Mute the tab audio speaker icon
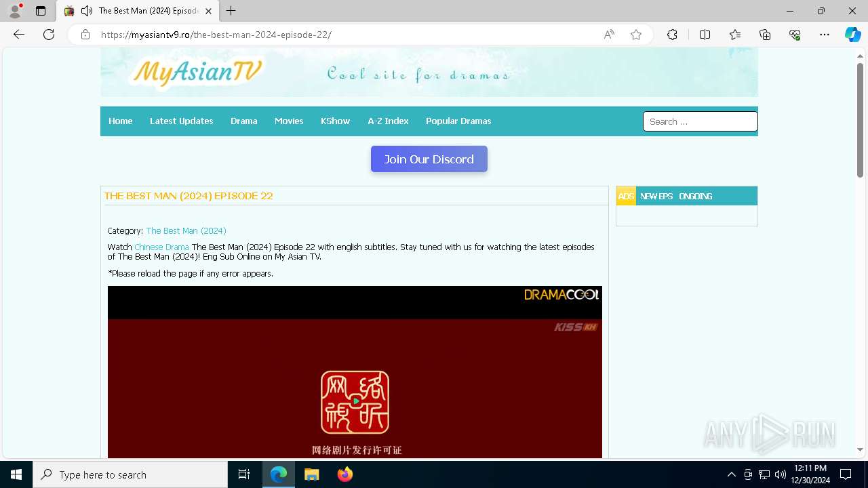Image resolution: width=868 pixels, height=488 pixels. [x=86, y=11]
